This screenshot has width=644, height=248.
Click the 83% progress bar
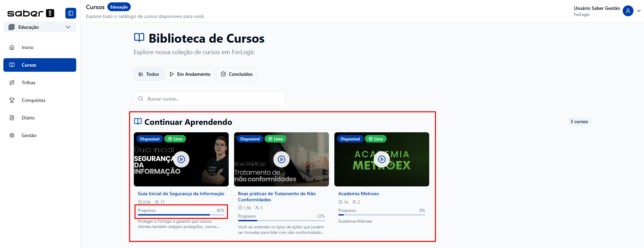click(181, 215)
